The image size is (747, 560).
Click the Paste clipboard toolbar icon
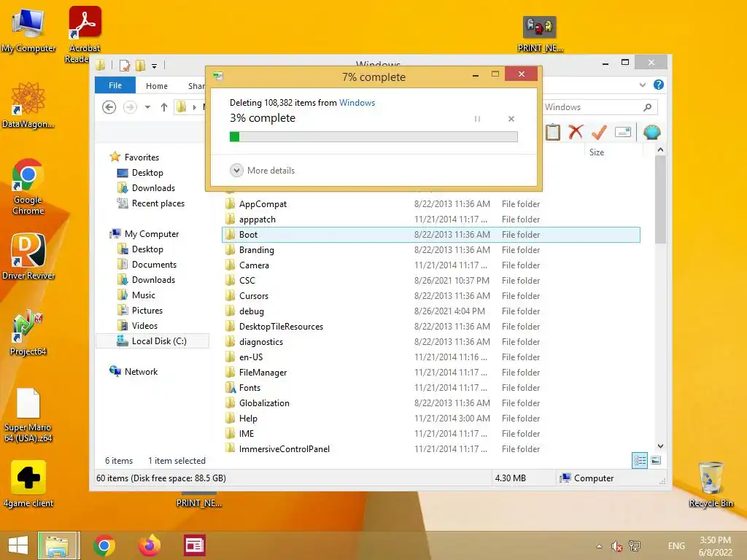coord(553,132)
